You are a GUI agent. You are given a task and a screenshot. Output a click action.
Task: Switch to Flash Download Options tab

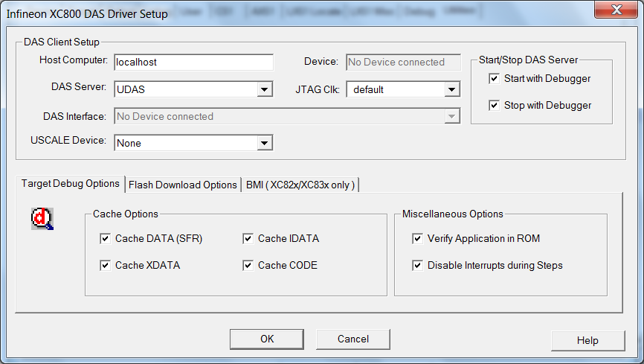[183, 185]
